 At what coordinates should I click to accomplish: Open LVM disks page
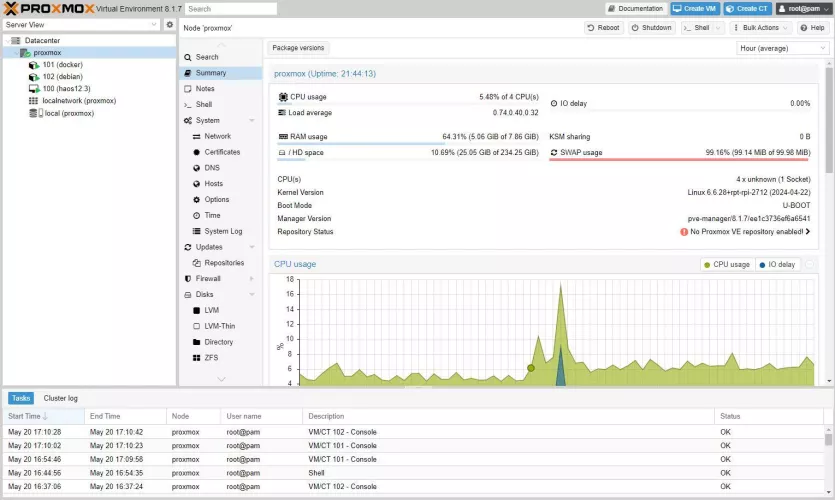211,310
